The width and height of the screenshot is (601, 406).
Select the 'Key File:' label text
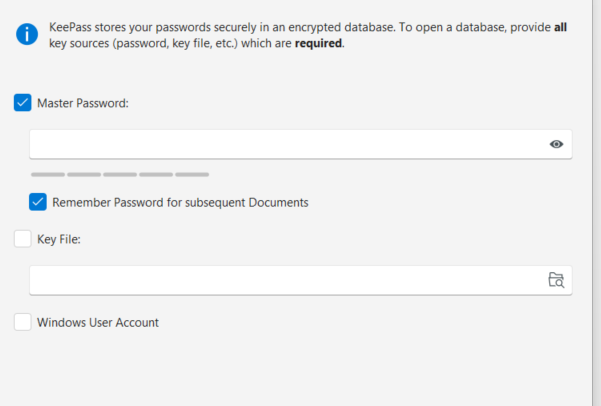(58, 239)
